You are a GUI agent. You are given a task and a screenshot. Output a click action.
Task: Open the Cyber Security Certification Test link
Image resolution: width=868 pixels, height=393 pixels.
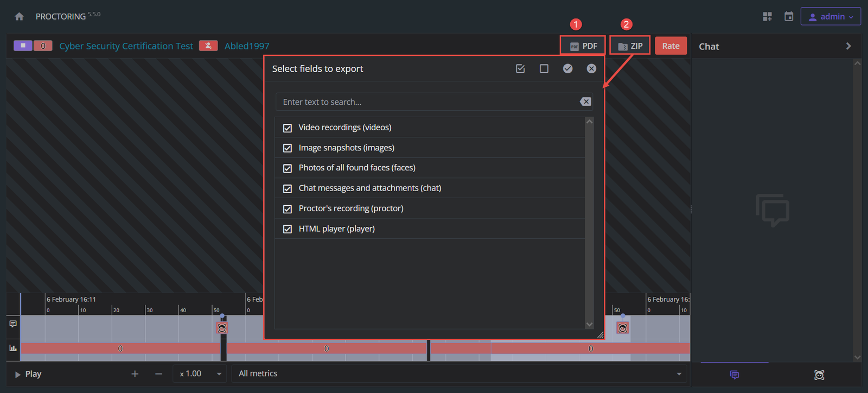(126, 46)
